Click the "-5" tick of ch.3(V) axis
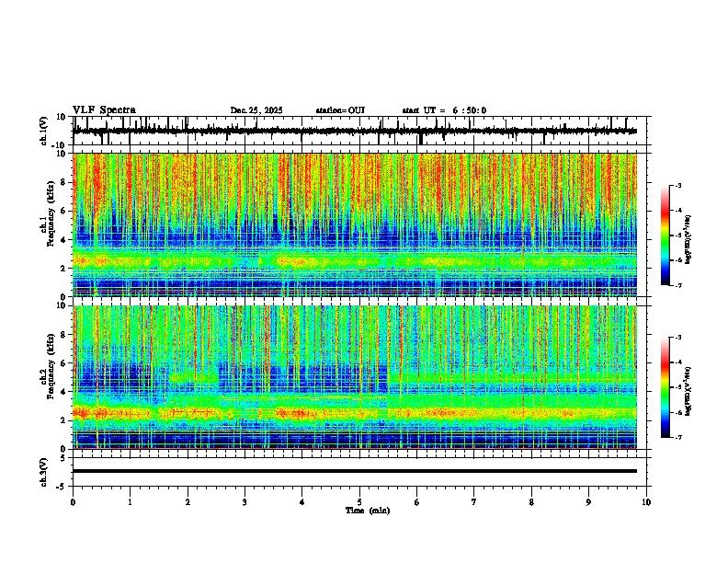728x563 pixels. 62,487
